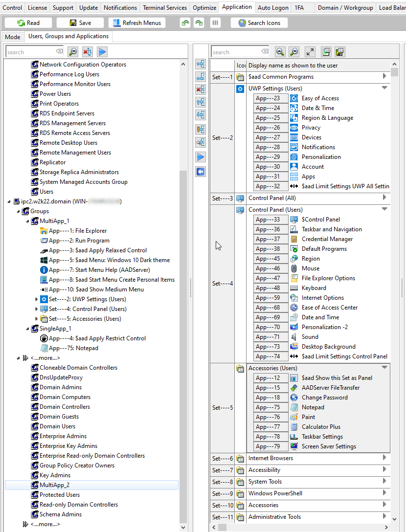The height and width of the screenshot is (532, 406).
Task: Click the green redo arrow in top toolbar
Action: (199, 23)
